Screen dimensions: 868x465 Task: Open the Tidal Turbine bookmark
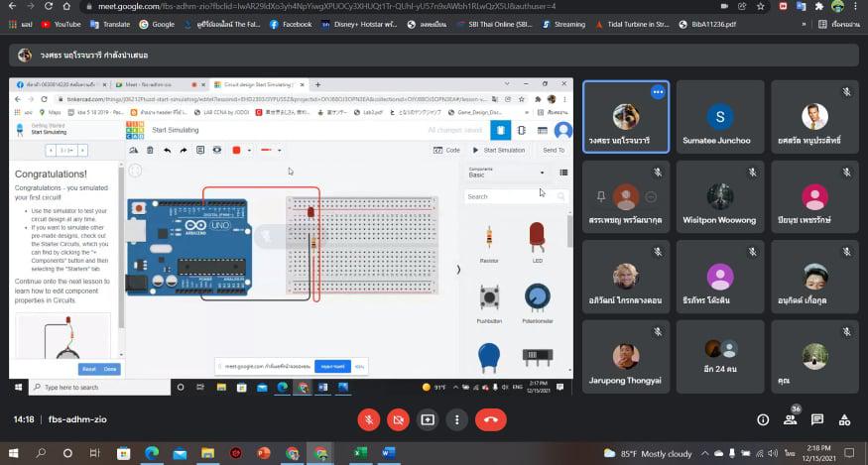click(x=633, y=25)
